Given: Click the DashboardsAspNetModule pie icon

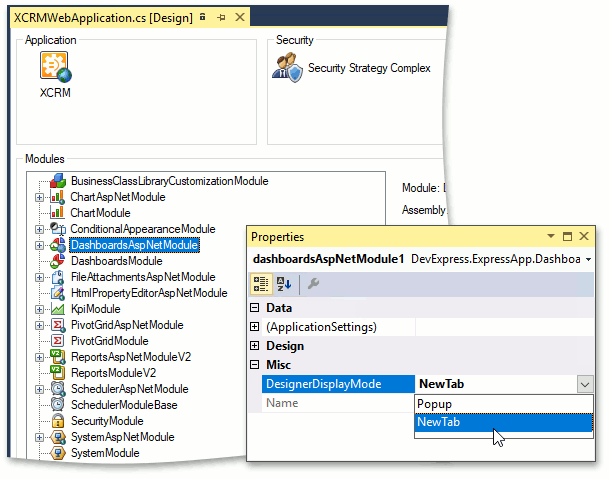Looking at the screenshot, I should [x=58, y=245].
